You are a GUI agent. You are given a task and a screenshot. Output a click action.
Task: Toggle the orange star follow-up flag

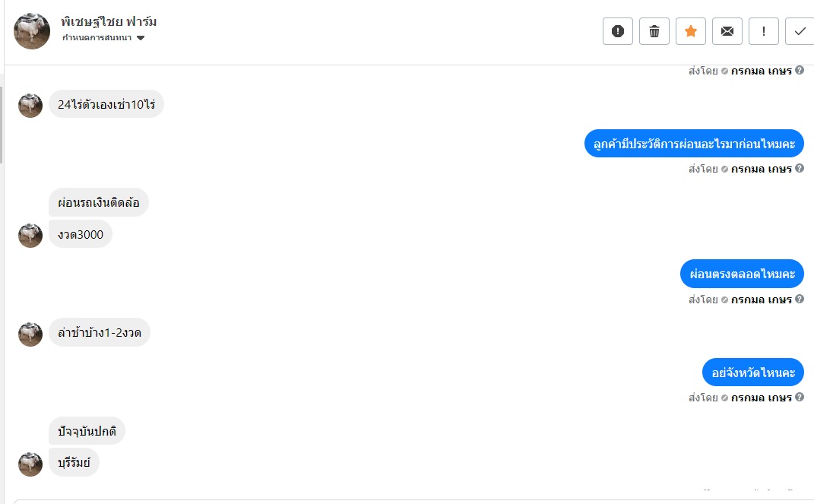pos(691,31)
